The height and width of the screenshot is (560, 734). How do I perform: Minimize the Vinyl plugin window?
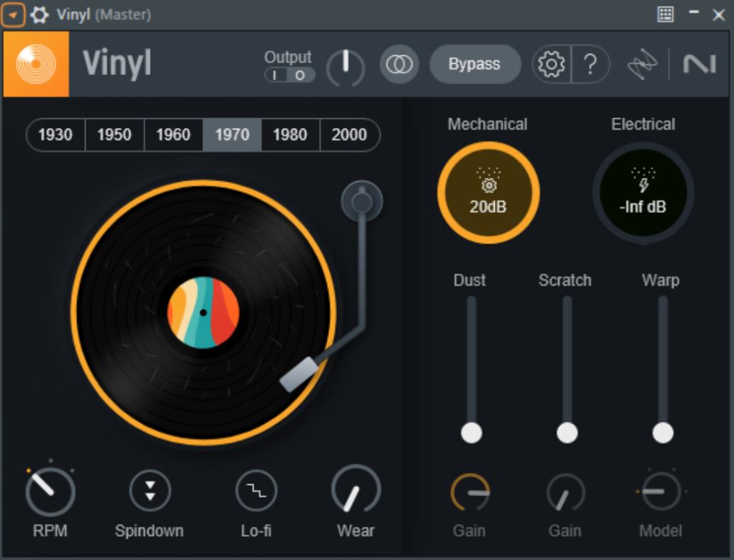[694, 13]
